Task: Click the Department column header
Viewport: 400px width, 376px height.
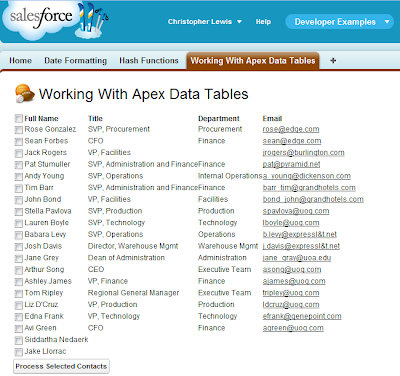Action: pyautogui.click(x=219, y=118)
